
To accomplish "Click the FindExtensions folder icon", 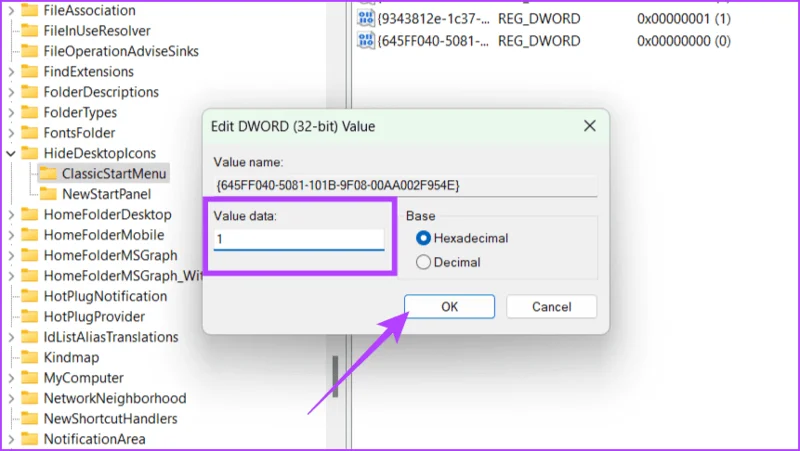I will pos(30,71).
